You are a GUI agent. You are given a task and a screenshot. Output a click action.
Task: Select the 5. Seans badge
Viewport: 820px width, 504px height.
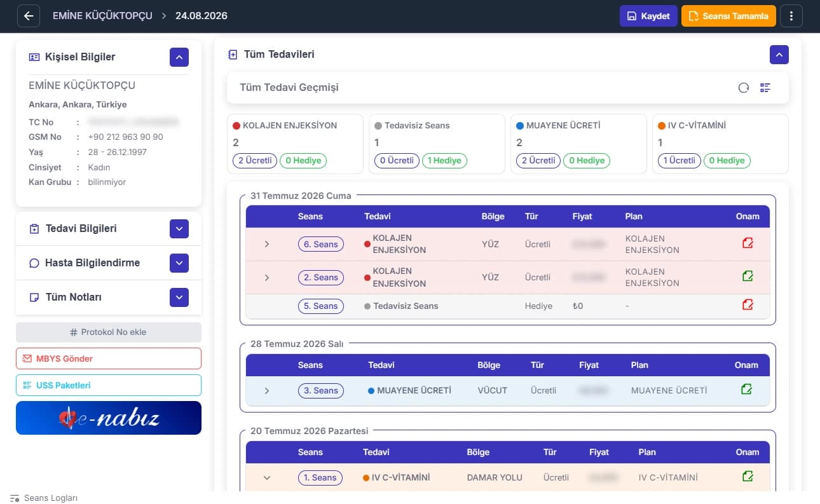321,306
